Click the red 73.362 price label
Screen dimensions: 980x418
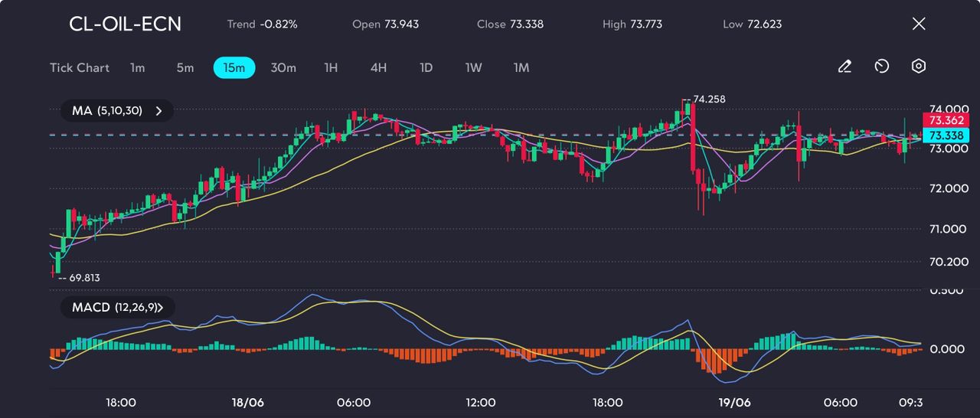pyautogui.click(x=946, y=120)
